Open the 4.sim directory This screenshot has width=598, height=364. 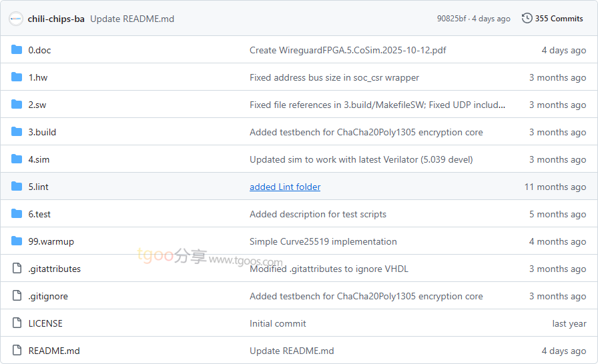click(39, 159)
